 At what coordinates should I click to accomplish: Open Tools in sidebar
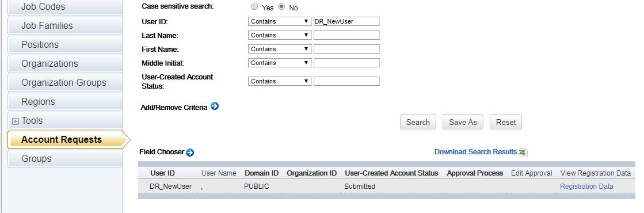65,121
